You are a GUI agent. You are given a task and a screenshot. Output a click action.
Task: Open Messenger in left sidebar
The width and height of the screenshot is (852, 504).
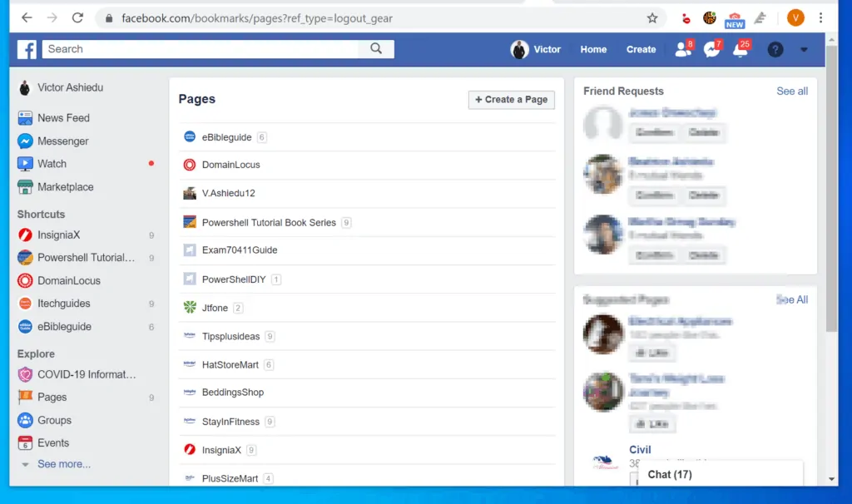53,141
